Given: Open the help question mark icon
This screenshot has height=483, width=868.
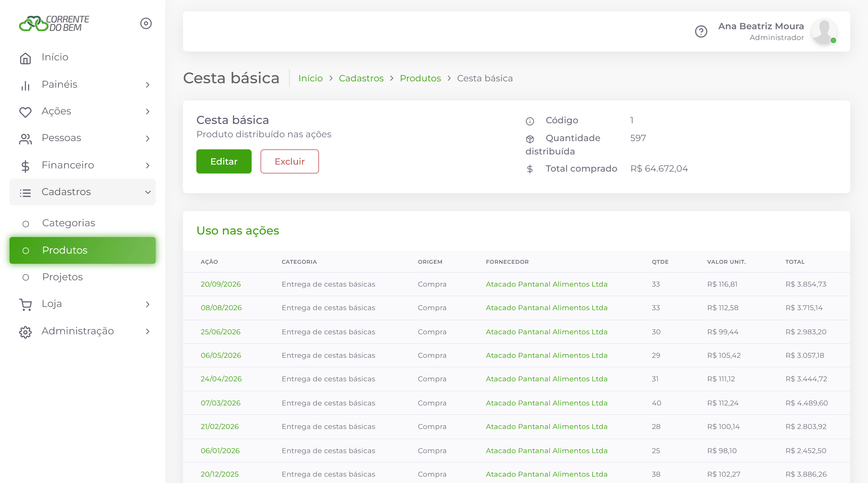Looking at the screenshot, I should pyautogui.click(x=701, y=31).
